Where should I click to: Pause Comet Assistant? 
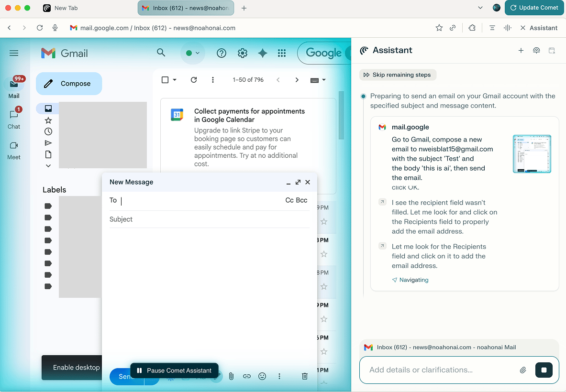[174, 370]
